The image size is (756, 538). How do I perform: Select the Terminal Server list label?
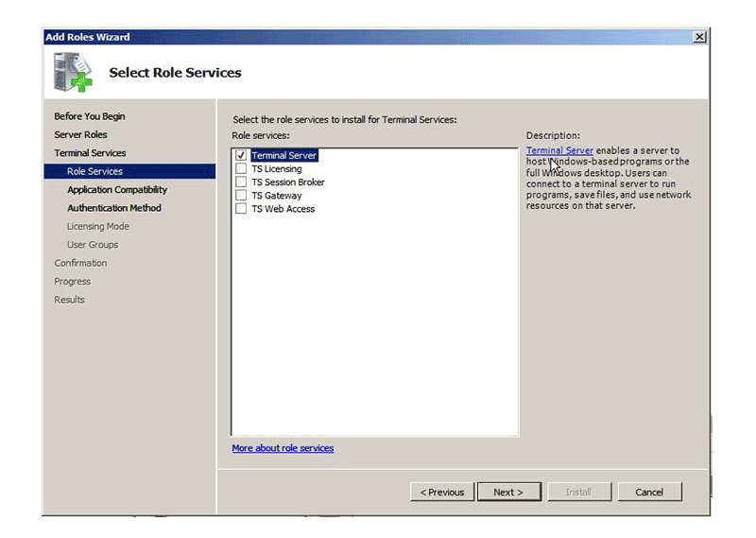pos(284,155)
